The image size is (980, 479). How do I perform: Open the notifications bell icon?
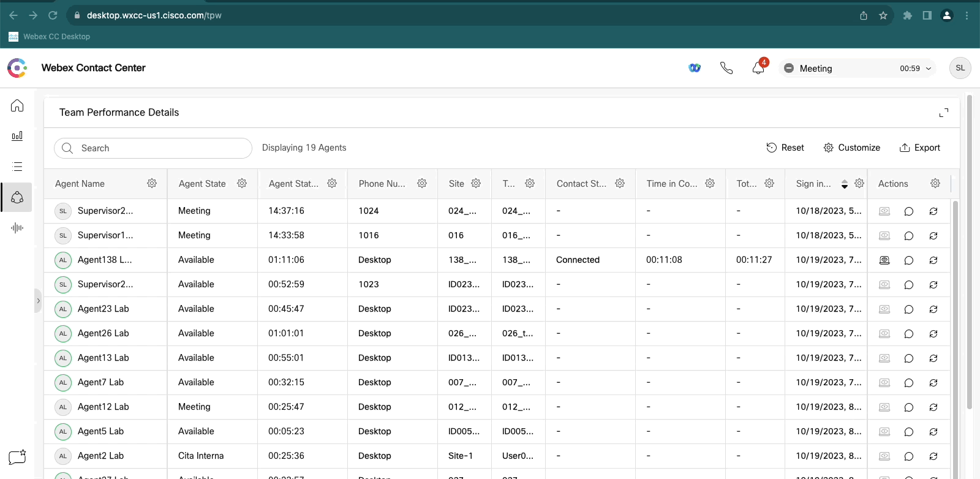(x=758, y=68)
